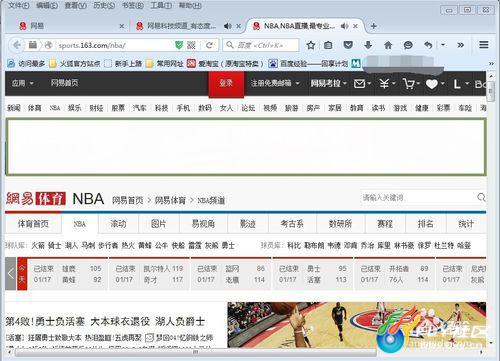The width and height of the screenshot is (500, 361).
Task: Open the 爱淘宝 bookmark
Action: click(x=225, y=63)
